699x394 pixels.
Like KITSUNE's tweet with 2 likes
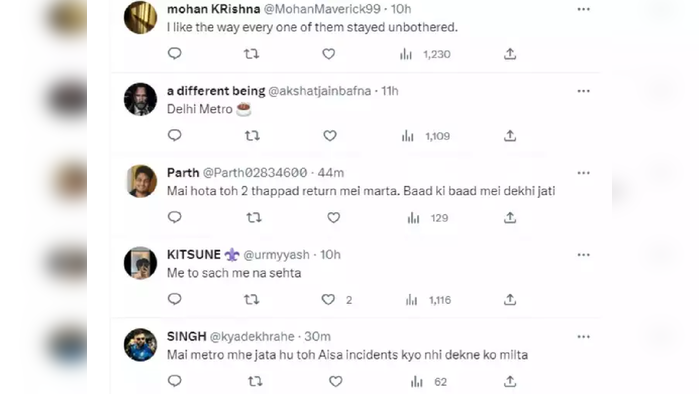tap(328, 300)
